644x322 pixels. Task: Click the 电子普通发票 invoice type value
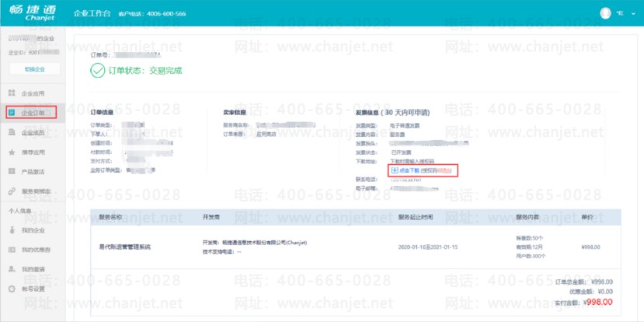click(x=405, y=125)
